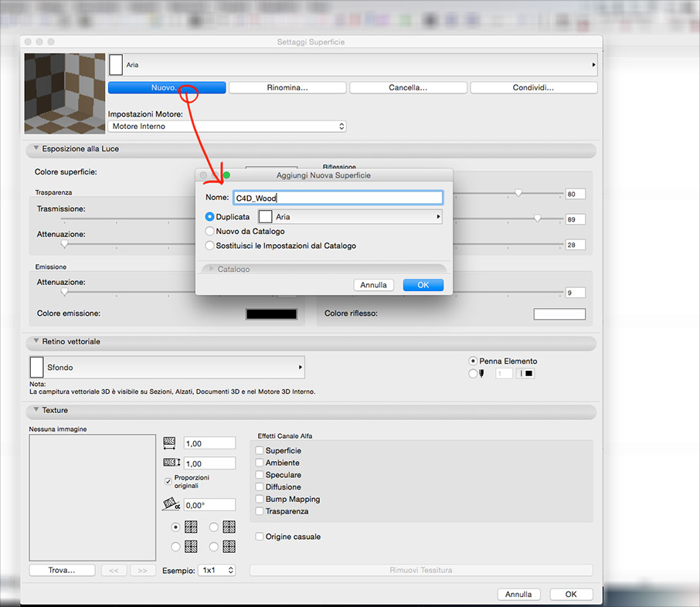Click the Aria surface swatch in duplicate row
This screenshot has height=607, width=700.
[265, 217]
